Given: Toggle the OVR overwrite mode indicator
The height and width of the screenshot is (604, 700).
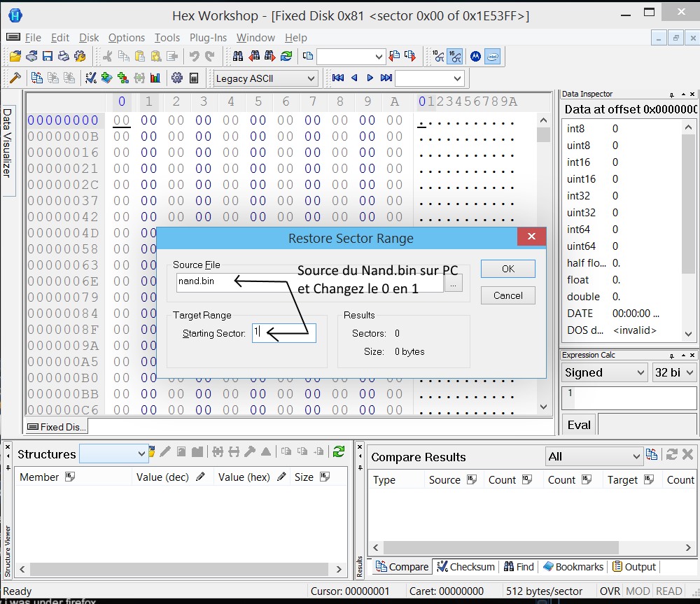Looking at the screenshot, I should point(610,591).
